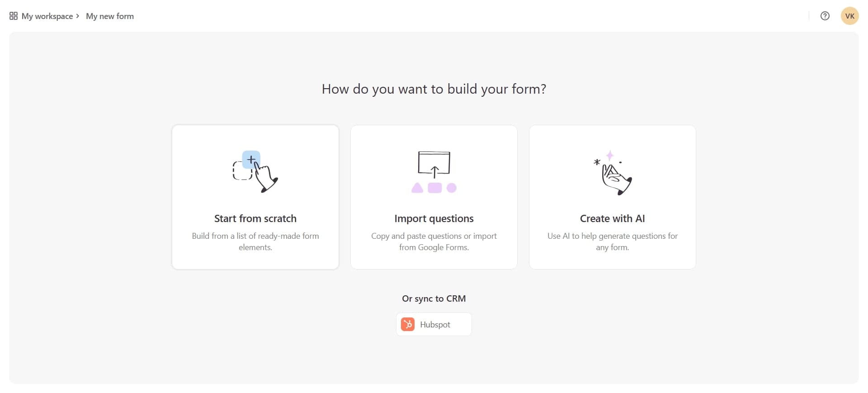Click the breadcrumb chevron after My workspace
Screen dimensions: 868x393
[78, 16]
